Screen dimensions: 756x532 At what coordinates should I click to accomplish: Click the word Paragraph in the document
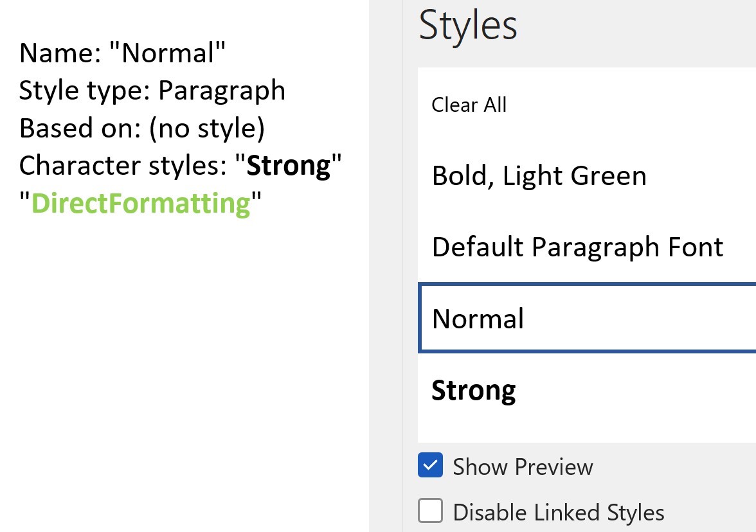222,91
